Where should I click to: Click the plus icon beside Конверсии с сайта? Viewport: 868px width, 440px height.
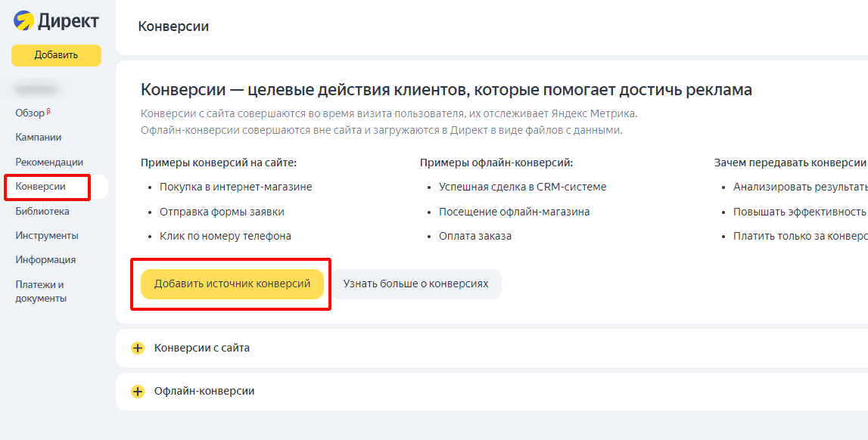click(x=137, y=349)
